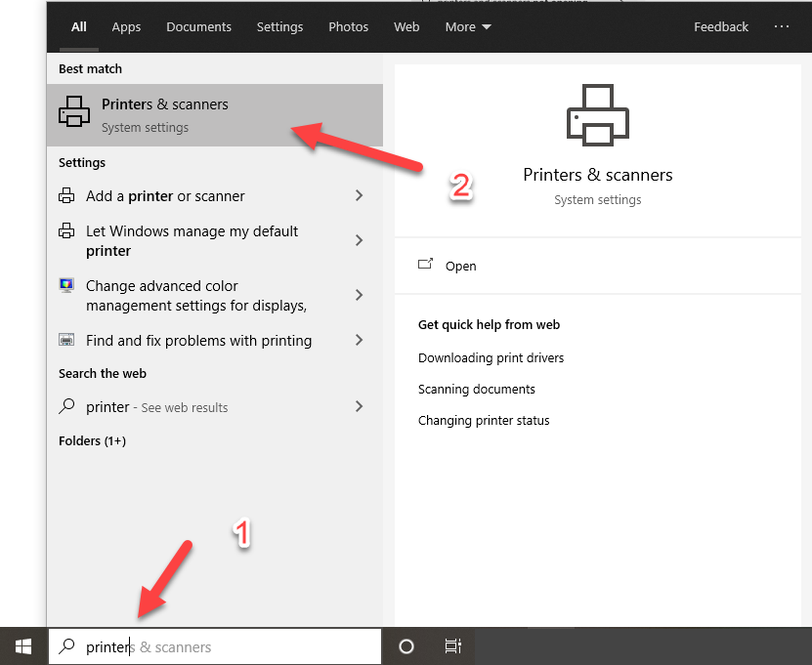Select Add a printer or scanner text
This screenshot has height=665, width=812.
point(165,196)
